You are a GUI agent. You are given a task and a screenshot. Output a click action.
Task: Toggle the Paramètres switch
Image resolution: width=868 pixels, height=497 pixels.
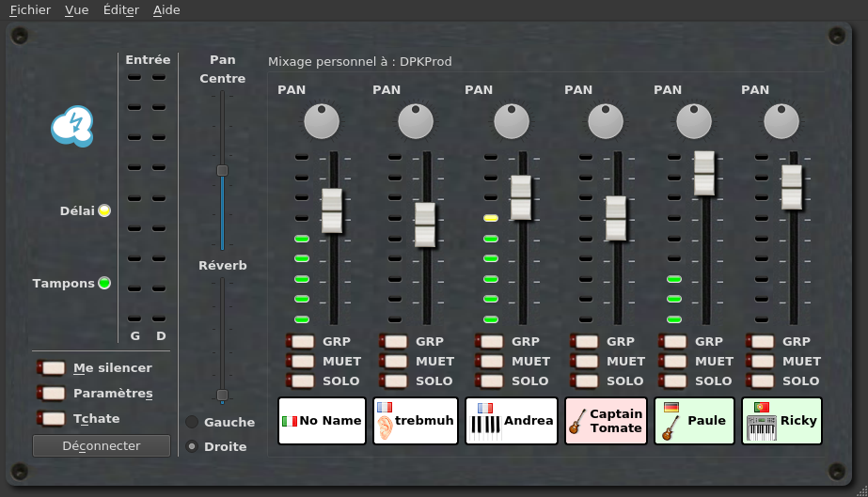[52, 393]
